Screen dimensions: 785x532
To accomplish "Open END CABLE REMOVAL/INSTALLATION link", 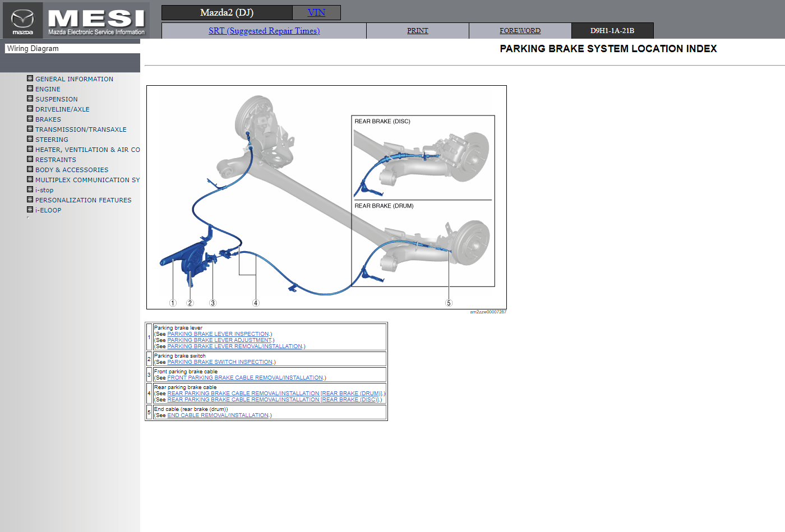I will click(x=218, y=415).
